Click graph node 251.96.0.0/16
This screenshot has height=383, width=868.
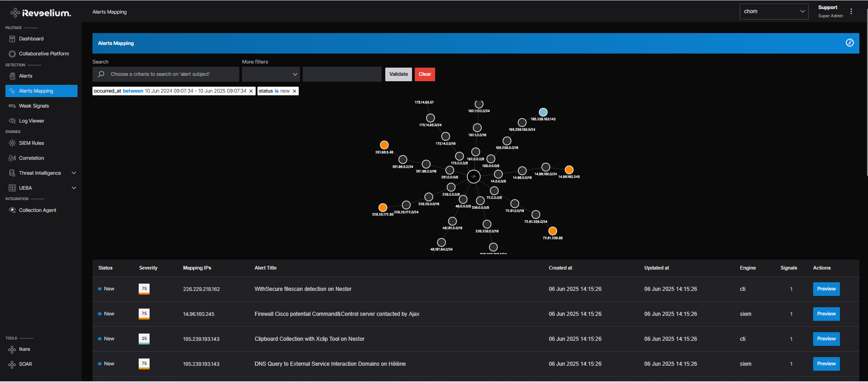tap(426, 164)
